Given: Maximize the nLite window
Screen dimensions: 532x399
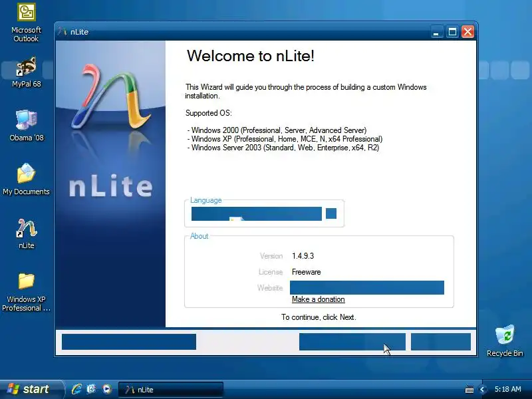Looking at the screenshot, I should coord(452,32).
